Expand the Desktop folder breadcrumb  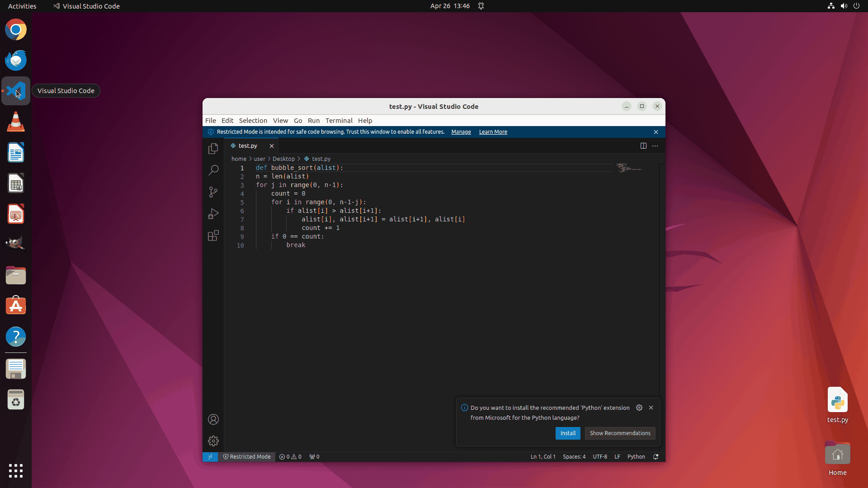pos(283,159)
